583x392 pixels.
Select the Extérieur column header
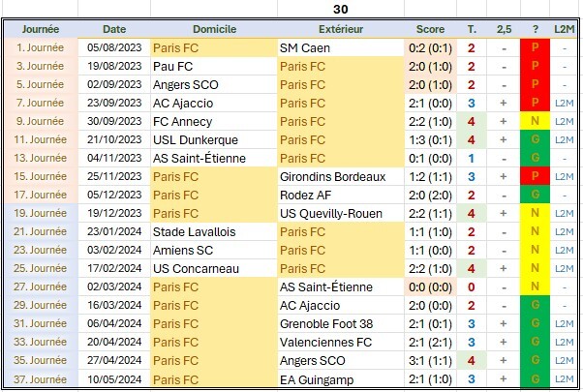tap(341, 29)
